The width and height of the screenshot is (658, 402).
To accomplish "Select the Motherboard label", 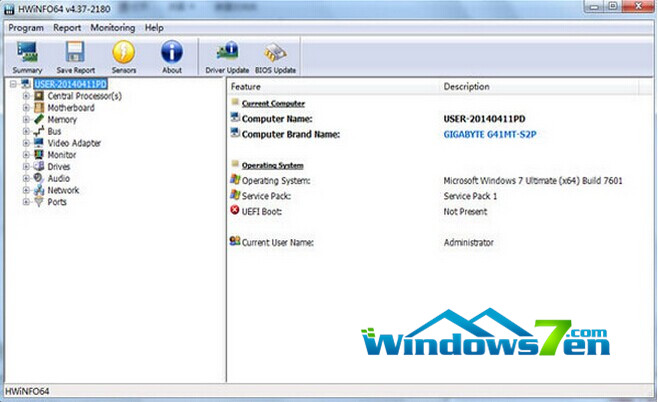I will pos(71,108).
